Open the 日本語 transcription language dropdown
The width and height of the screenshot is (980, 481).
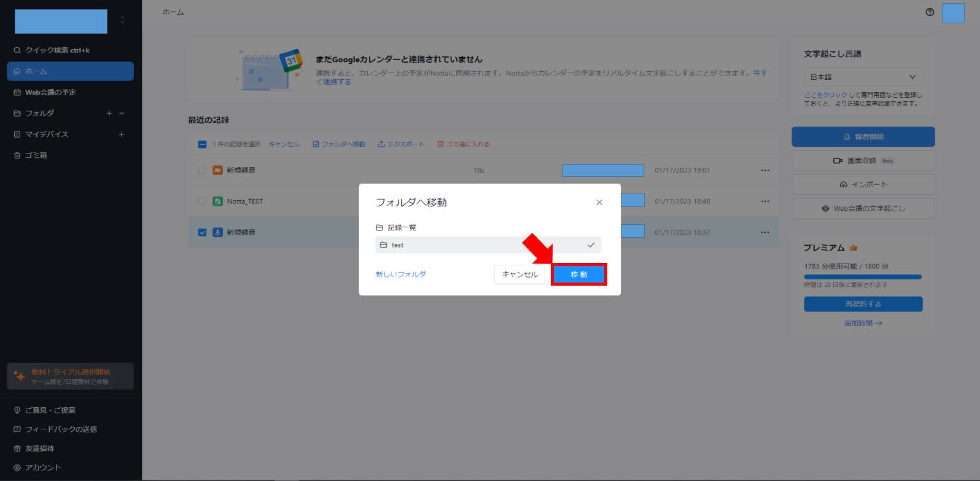coord(863,77)
